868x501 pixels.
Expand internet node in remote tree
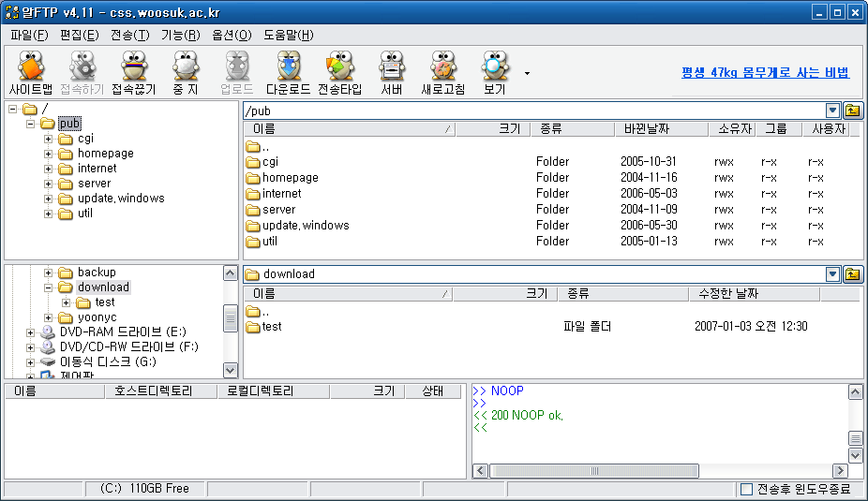tap(48, 169)
